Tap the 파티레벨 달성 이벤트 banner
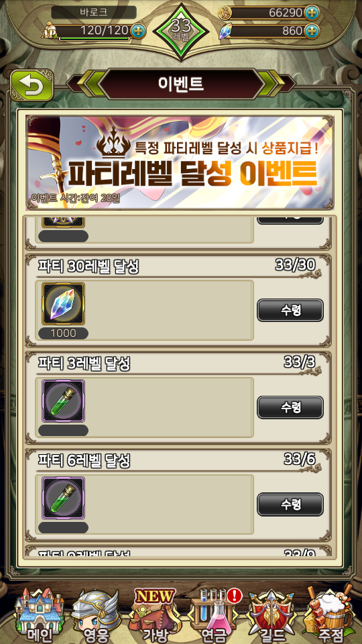The image size is (362, 644). pos(180,162)
